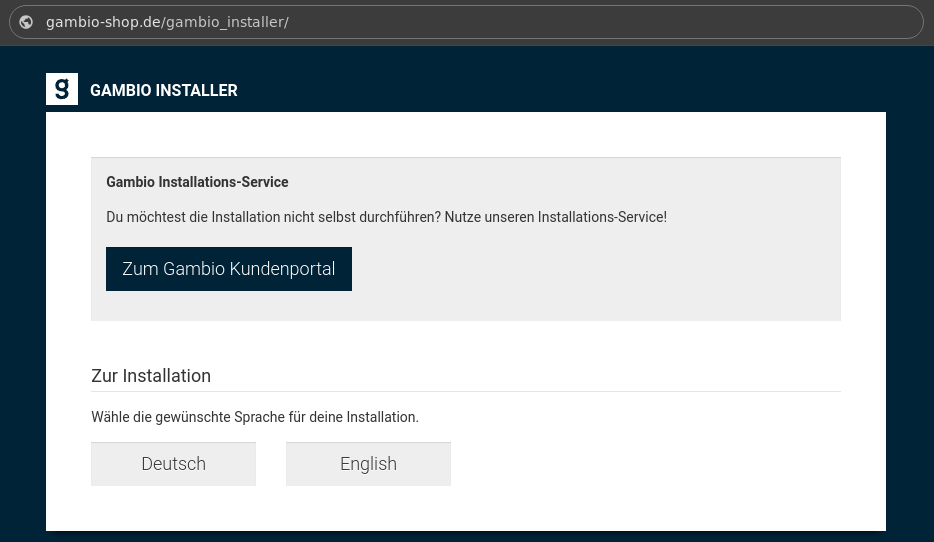Select English as installation language
Image resolution: width=934 pixels, height=542 pixels.
368,463
